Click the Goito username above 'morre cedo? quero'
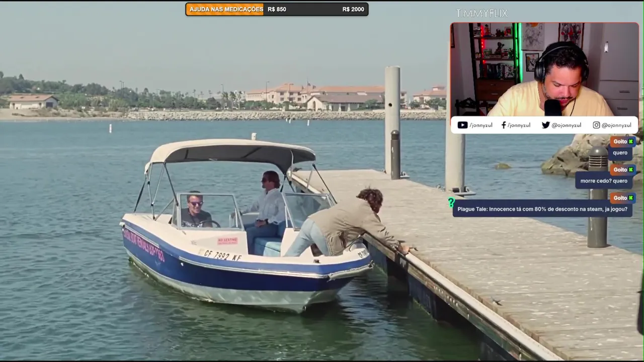This screenshot has width=644, height=362. (x=620, y=170)
